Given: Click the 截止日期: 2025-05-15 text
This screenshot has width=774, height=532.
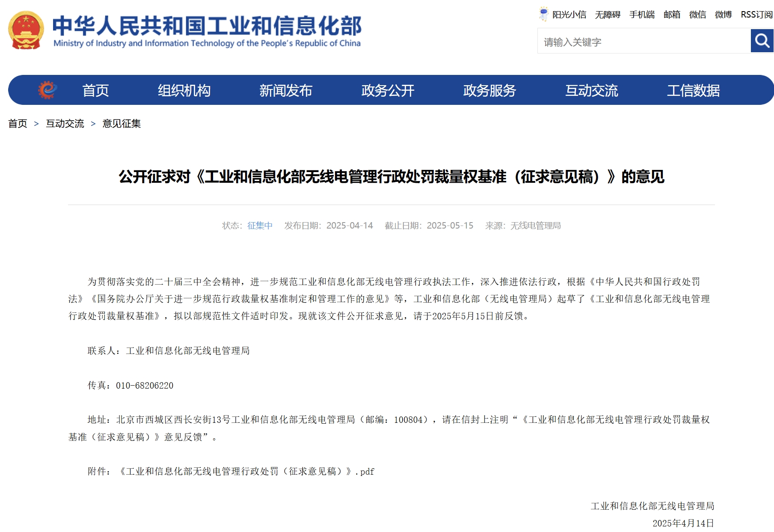Looking at the screenshot, I should click(429, 226).
